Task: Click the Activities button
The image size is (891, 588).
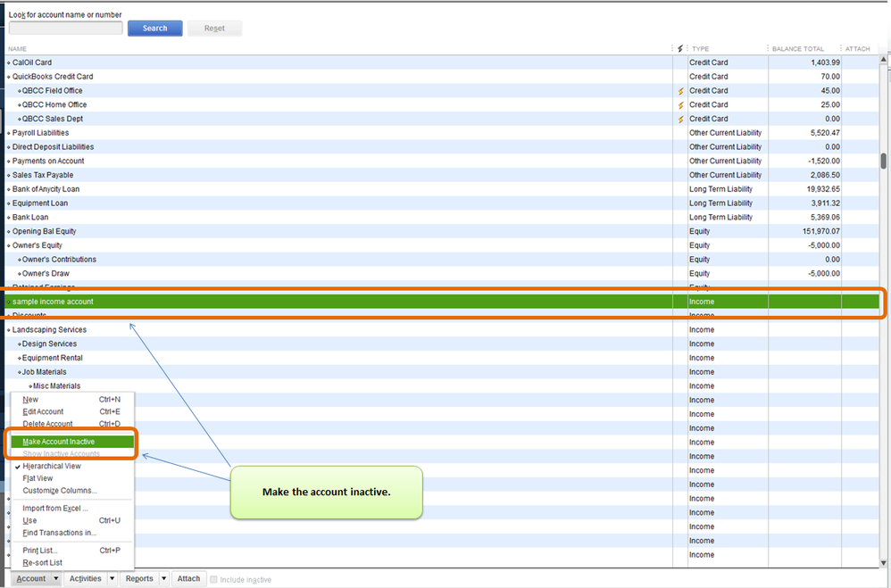Action: click(85, 578)
